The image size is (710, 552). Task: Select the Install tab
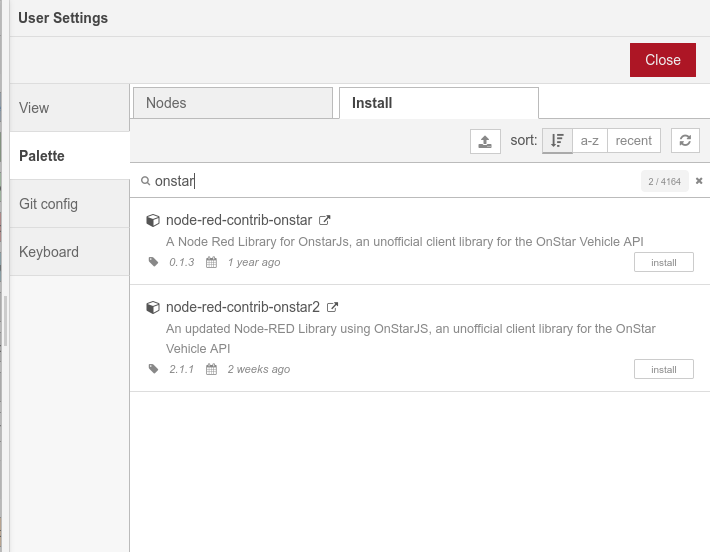(x=438, y=103)
